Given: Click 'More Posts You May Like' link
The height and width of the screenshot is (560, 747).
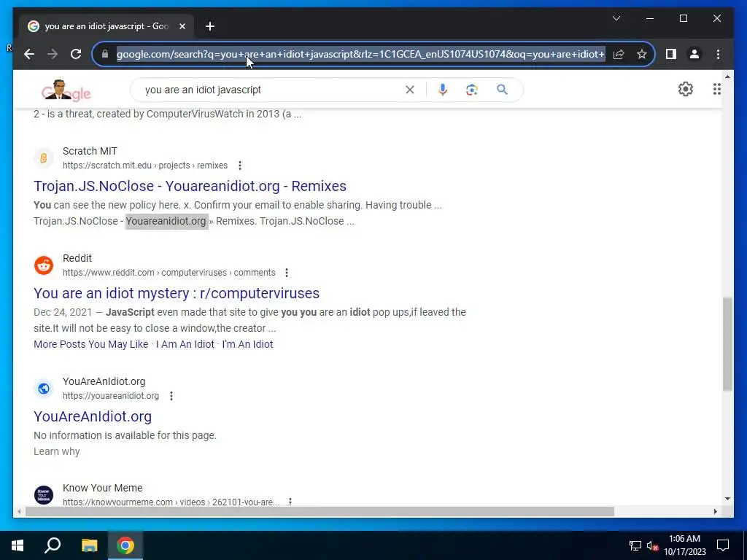Looking at the screenshot, I should [x=91, y=344].
